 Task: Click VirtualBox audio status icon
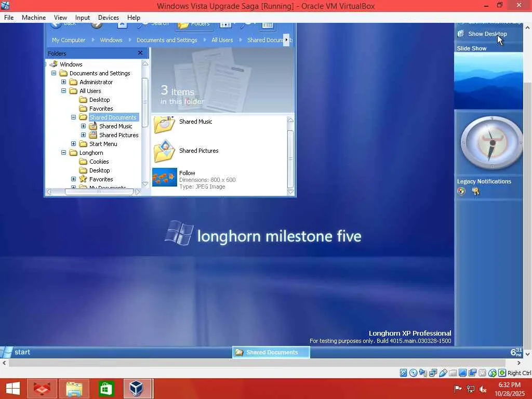pyautogui.click(x=423, y=373)
